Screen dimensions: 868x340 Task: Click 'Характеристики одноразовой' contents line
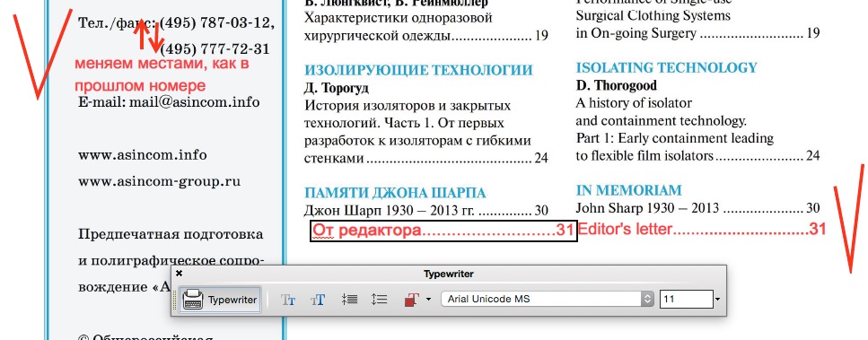pyautogui.click(x=399, y=18)
